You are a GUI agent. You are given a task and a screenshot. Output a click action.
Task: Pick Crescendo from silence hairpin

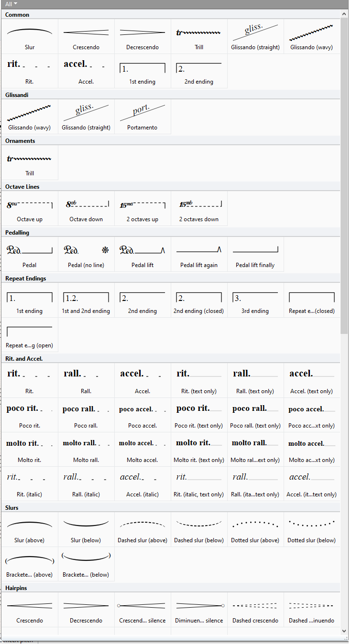[x=143, y=610]
